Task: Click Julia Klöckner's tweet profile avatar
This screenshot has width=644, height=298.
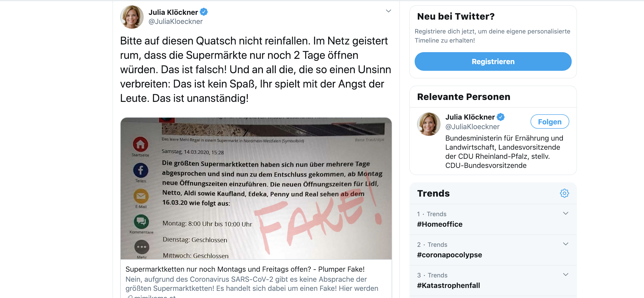Action: pyautogui.click(x=132, y=17)
